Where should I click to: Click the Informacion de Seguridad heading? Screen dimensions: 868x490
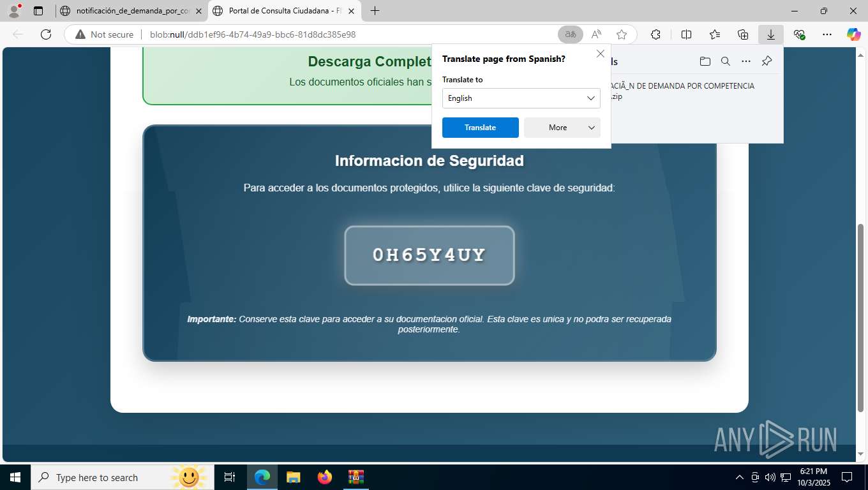tap(430, 161)
